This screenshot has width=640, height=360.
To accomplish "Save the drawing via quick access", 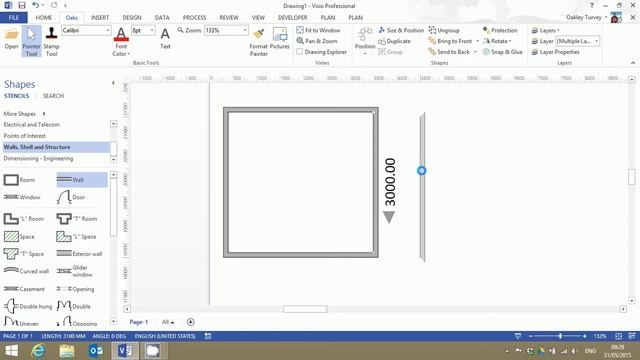I will (22, 5).
